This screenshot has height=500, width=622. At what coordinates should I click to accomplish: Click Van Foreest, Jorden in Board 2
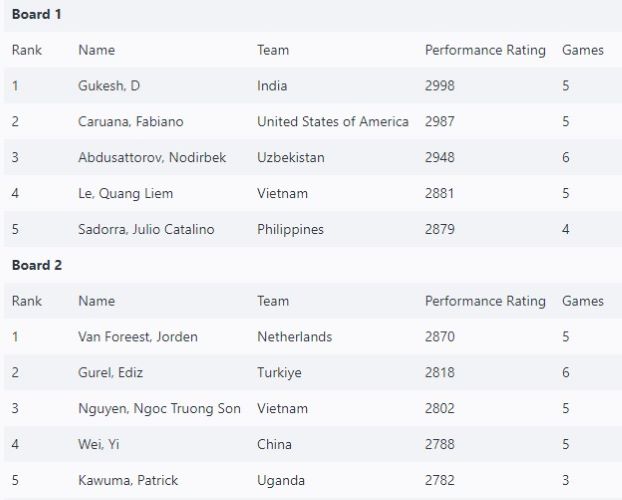click(137, 337)
